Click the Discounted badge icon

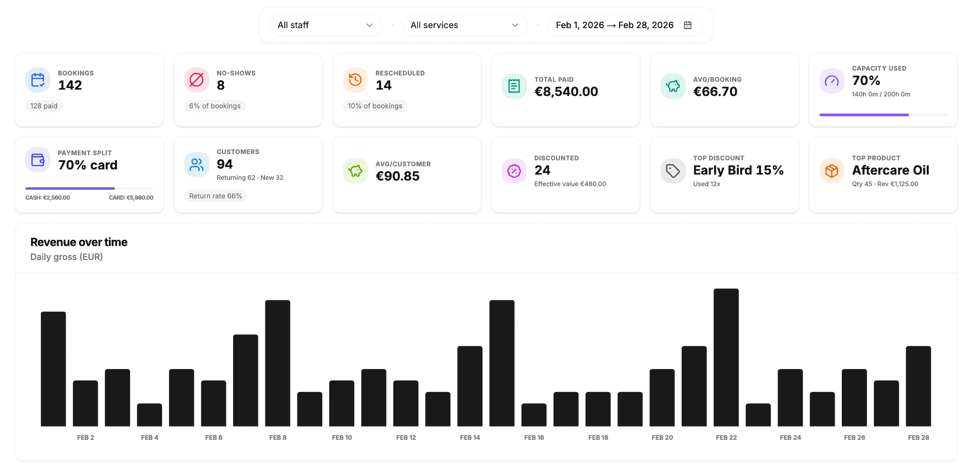coord(514,171)
